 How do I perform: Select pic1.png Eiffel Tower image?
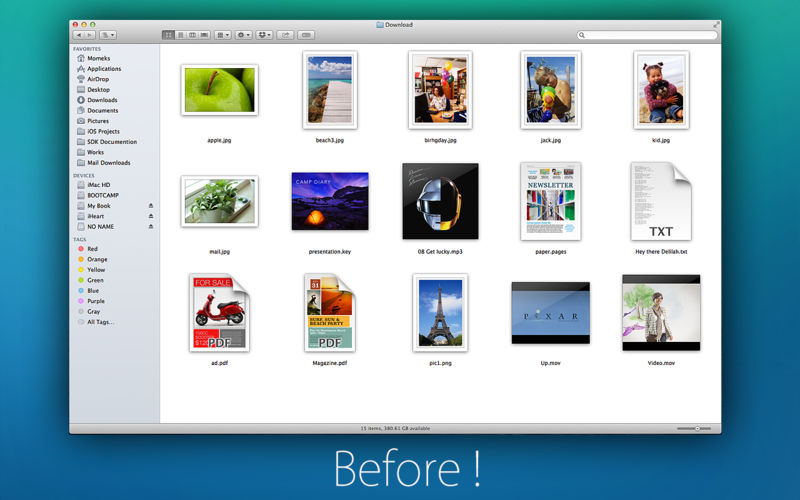(440, 313)
